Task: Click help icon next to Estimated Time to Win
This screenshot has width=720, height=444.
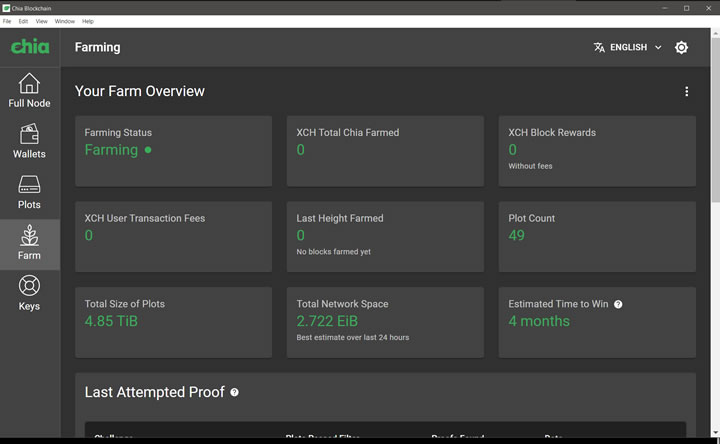Action: click(618, 304)
